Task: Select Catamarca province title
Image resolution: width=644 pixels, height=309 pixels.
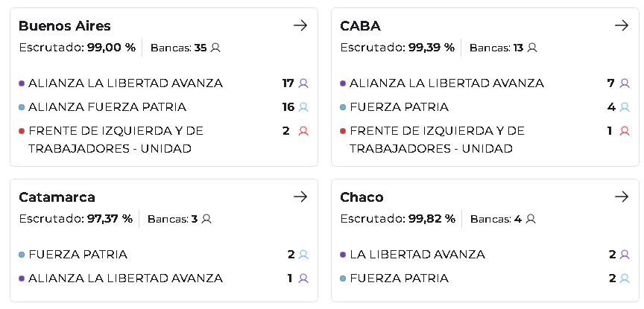Action: pos(57,197)
